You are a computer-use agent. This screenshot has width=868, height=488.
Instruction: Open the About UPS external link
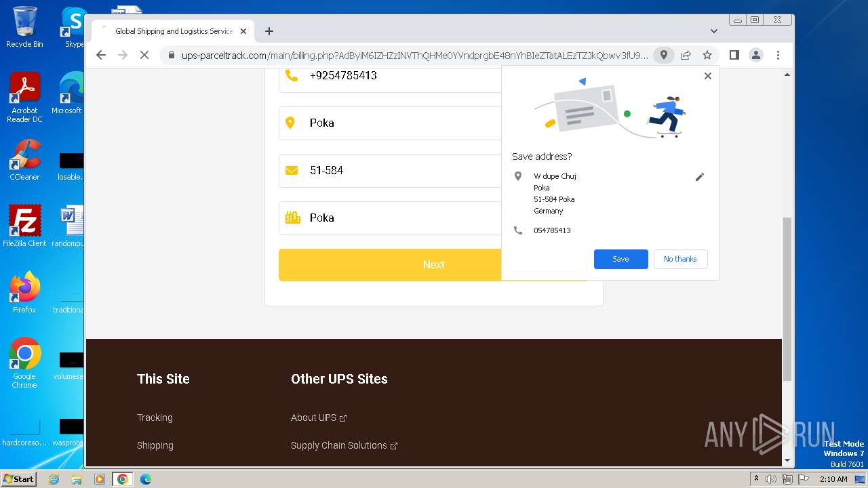click(319, 418)
